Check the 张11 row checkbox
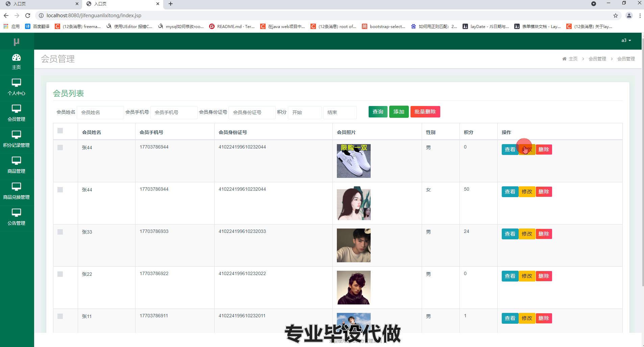The image size is (644, 347). click(x=60, y=316)
